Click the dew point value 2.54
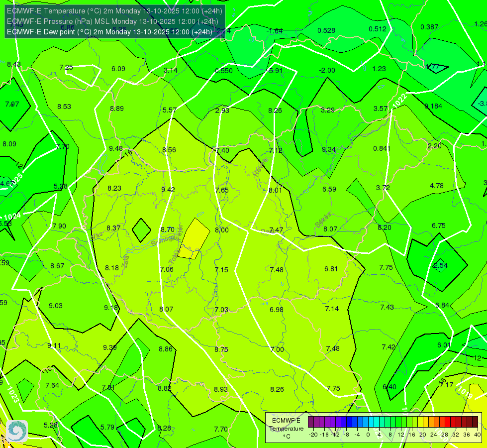Image resolution: width=487 pixels, height=448 pixels. [x=440, y=265]
